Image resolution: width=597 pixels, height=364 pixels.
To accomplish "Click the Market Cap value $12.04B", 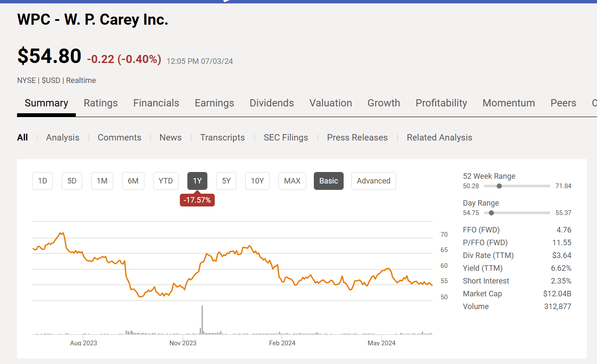I will pyautogui.click(x=557, y=294).
